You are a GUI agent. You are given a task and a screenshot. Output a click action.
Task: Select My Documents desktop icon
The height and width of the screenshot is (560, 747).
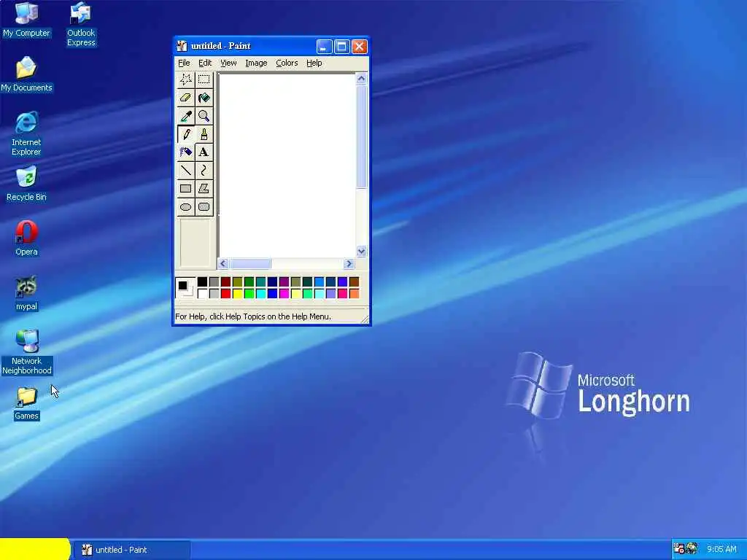26,74
